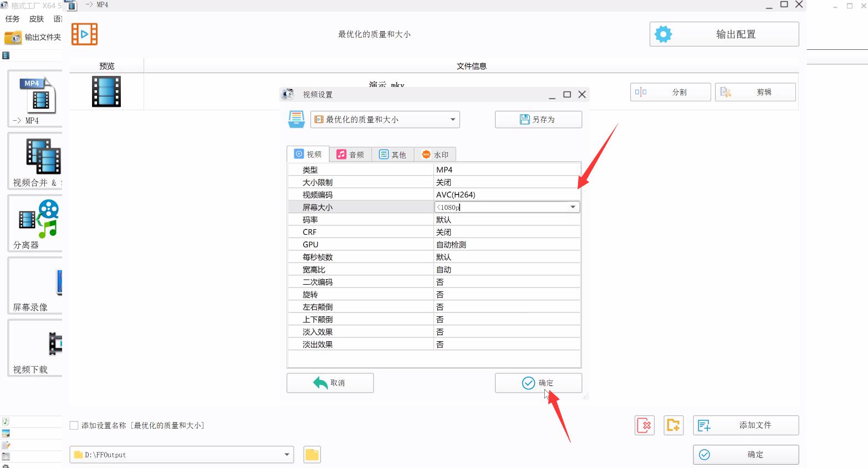This screenshot has height=468, width=868.
Task: Click the 淡出效果 row value
Action: tap(507, 344)
